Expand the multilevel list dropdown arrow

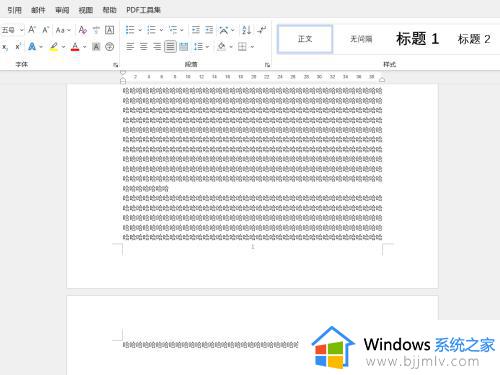tap(182, 30)
